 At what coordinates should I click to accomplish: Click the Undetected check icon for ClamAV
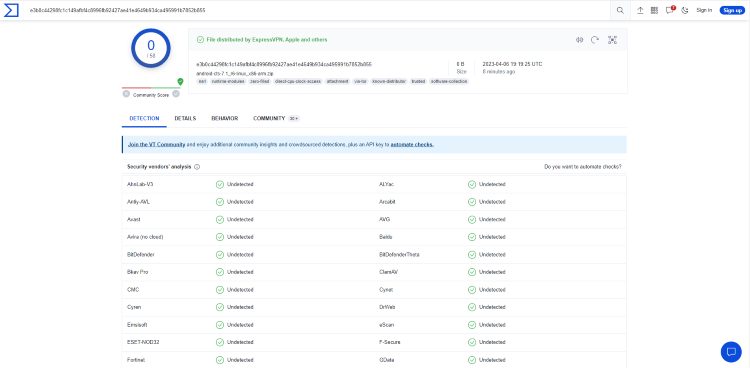click(472, 272)
